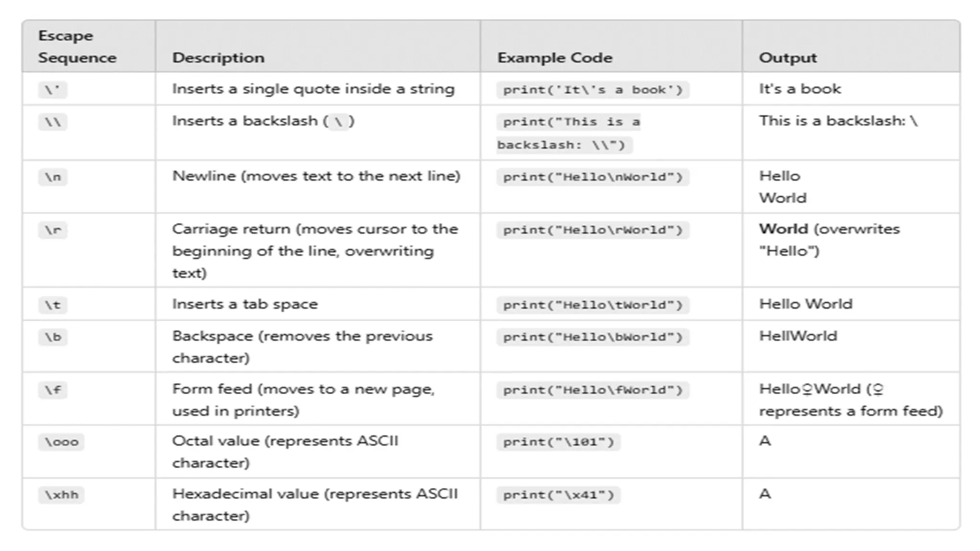Image resolution: width=980 pixels, height=551 pixels.
Task: Click the print("\x41") code example
Action: 558,495
